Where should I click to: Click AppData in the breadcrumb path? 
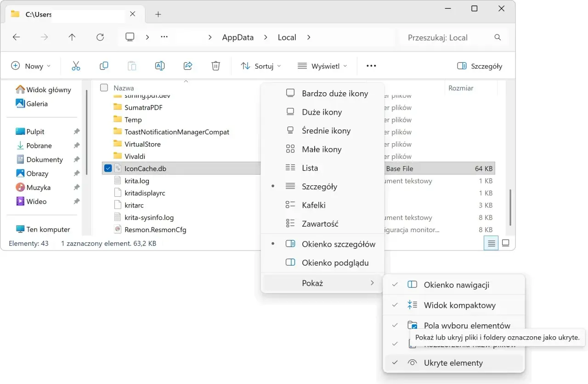(x=237, y=37)
